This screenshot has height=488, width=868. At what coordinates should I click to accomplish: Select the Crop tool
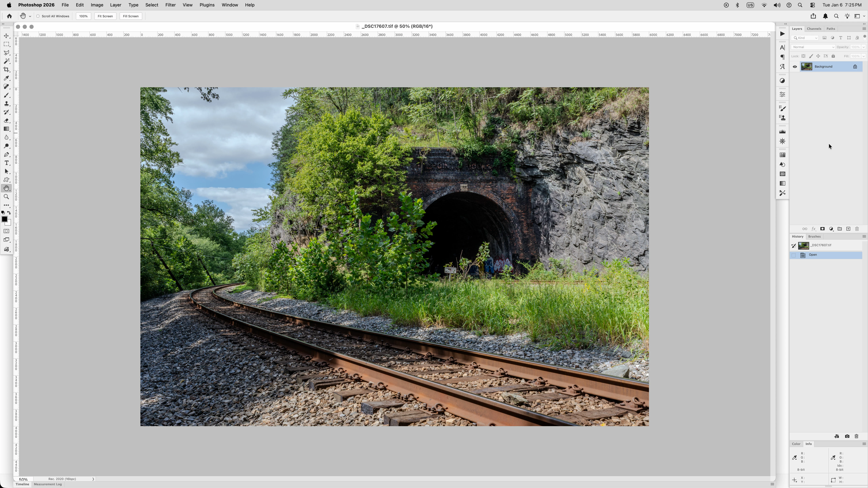click(6, 69)
